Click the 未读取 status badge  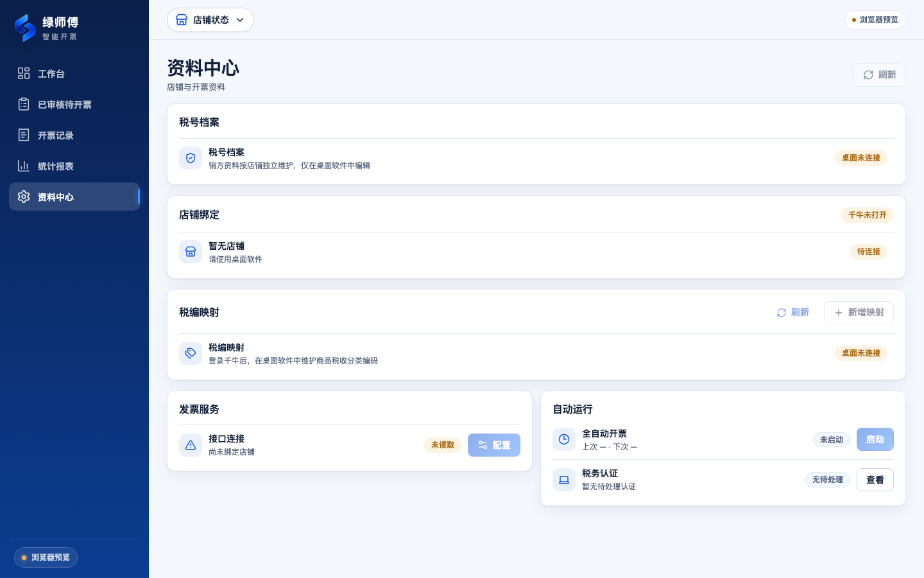point(443,445)
